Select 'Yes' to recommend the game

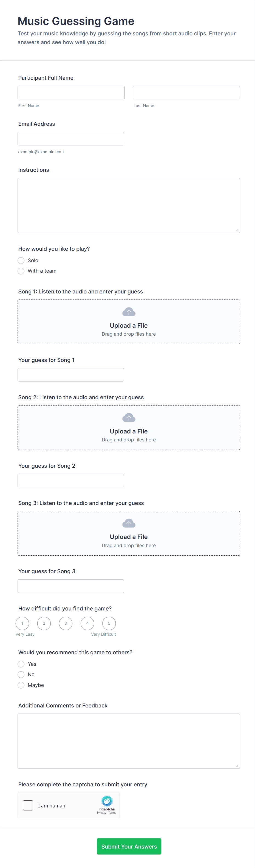pos(21,664)
